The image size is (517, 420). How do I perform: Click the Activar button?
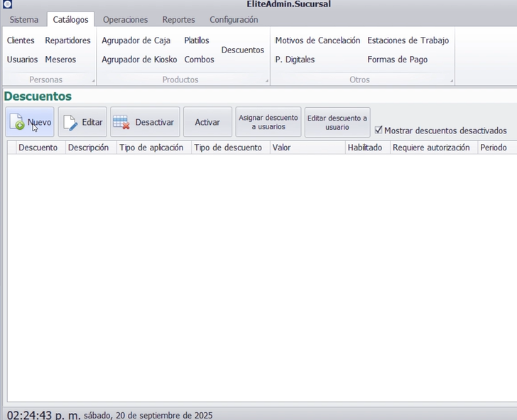(x=207, y=122)
